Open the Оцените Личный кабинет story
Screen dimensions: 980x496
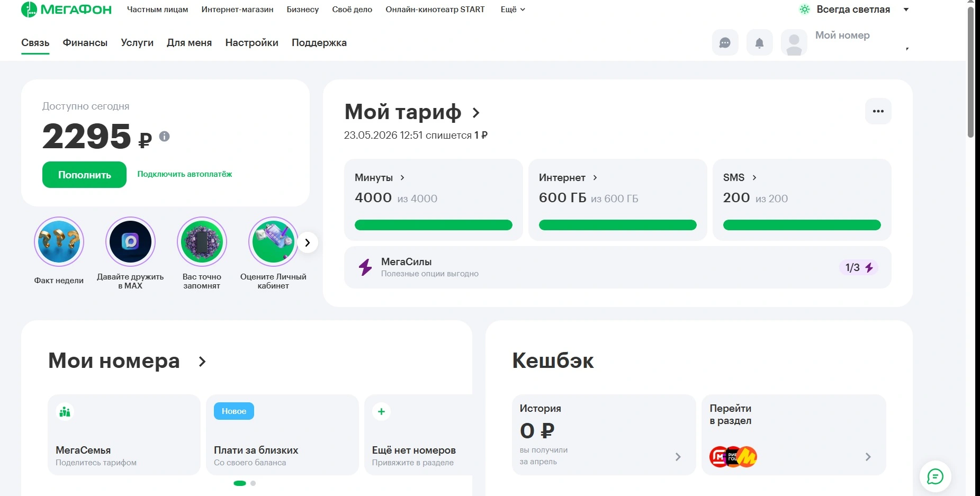(273, 242)
